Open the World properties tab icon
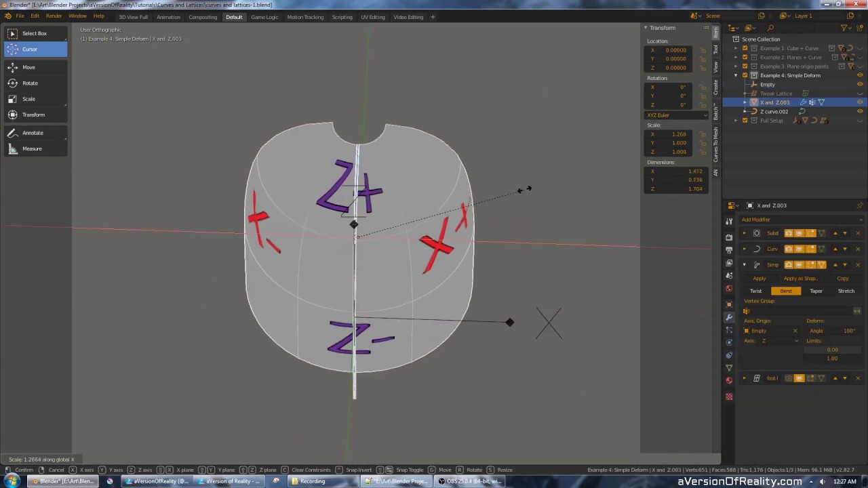The image size is (868, 488). [x=729, y=289]
